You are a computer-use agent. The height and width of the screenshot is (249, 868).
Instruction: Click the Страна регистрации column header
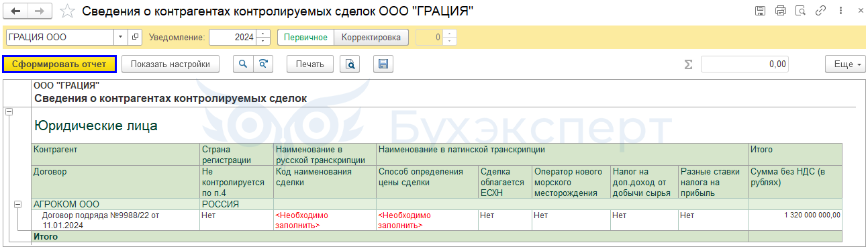click(237, 154)
